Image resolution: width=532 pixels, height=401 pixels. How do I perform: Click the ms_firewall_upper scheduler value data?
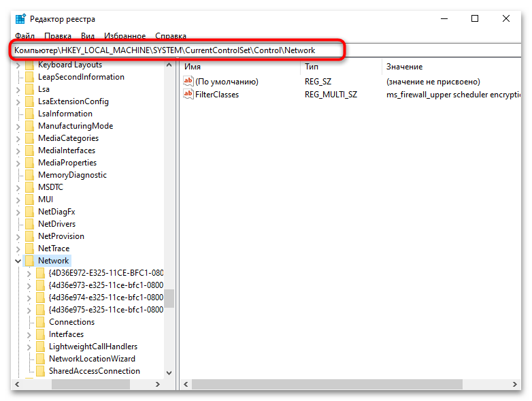[x=453, y=95]
